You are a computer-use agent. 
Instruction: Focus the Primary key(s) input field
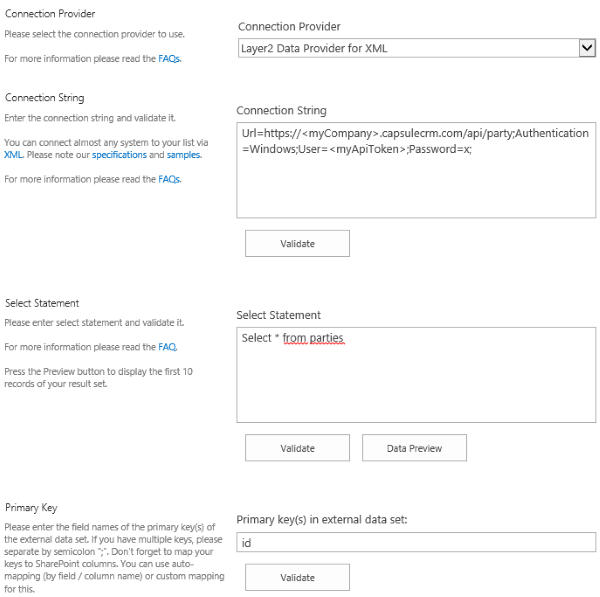[x=416, y=542]
